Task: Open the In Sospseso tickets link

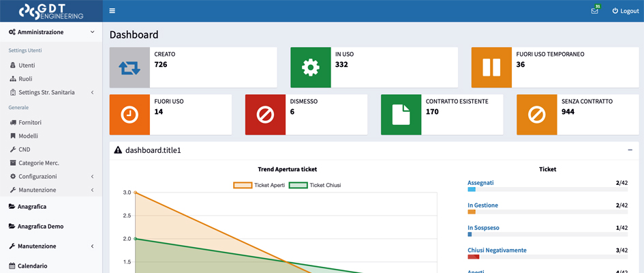Action: click(x=483, y=228)
